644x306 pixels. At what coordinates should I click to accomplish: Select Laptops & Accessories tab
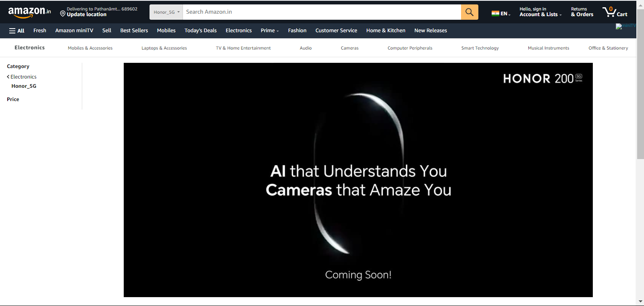coord(164,48)
